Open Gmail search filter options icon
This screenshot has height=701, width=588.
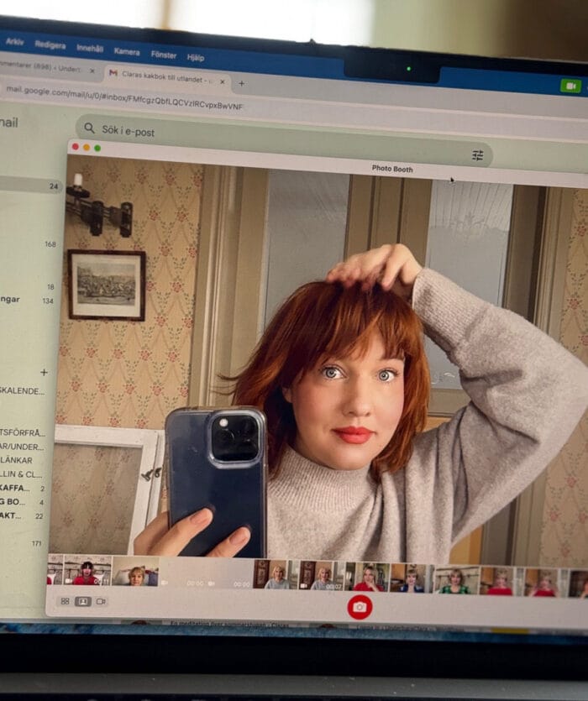point(477,155)
